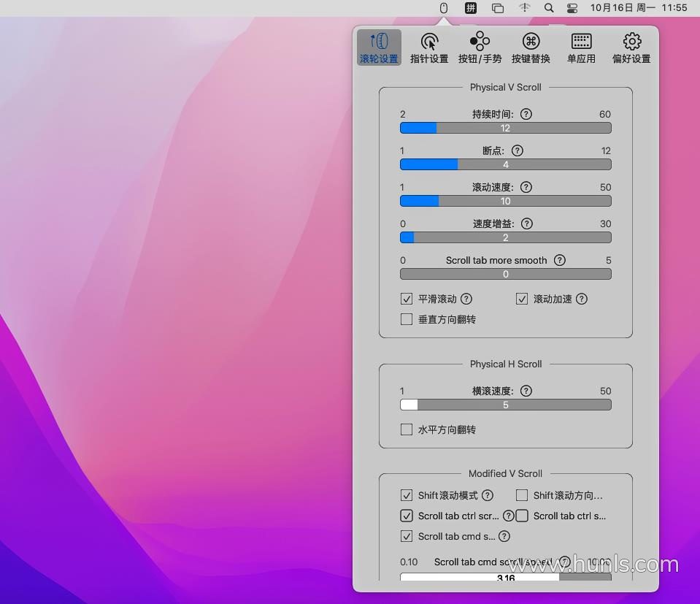The width and height of the screenshot is (700, 604).
Task: Toggle the Scroll tab cmd s... checkbox
Action: 407,537
